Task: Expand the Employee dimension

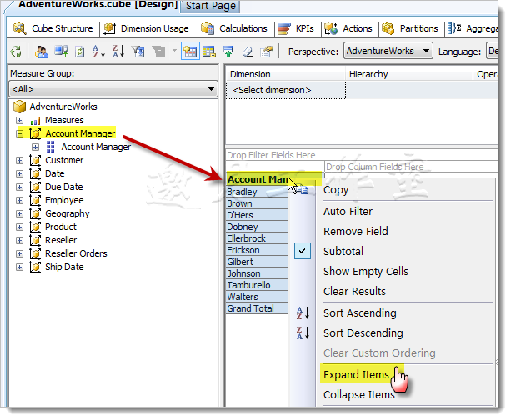Action: [19, 200]
